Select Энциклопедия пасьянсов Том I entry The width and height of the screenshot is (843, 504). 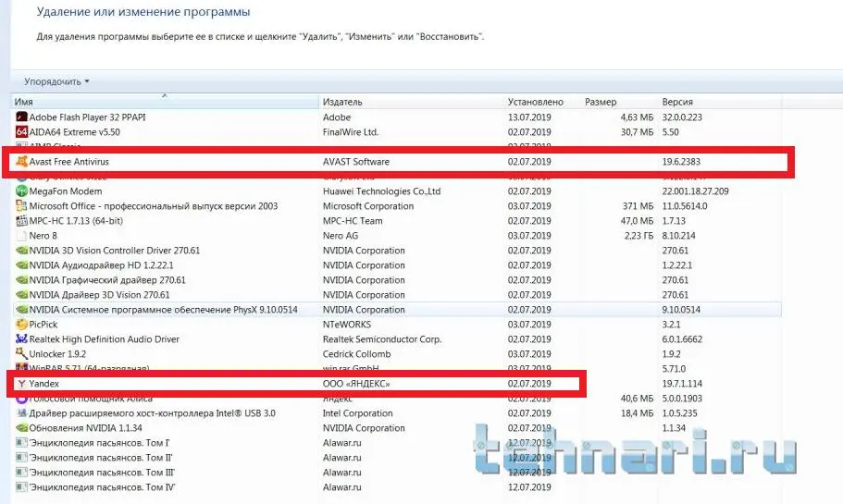tap(99, 443)
